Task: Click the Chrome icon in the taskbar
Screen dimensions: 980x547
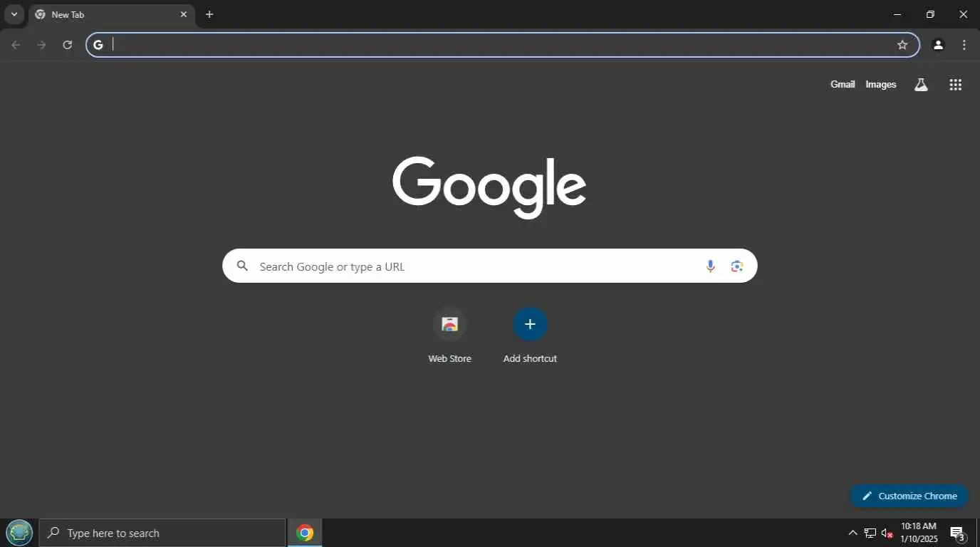Action: point(305,533)
